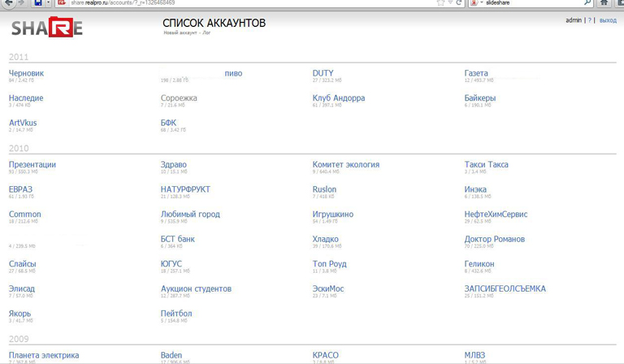Open the КРАСО account

326,355
